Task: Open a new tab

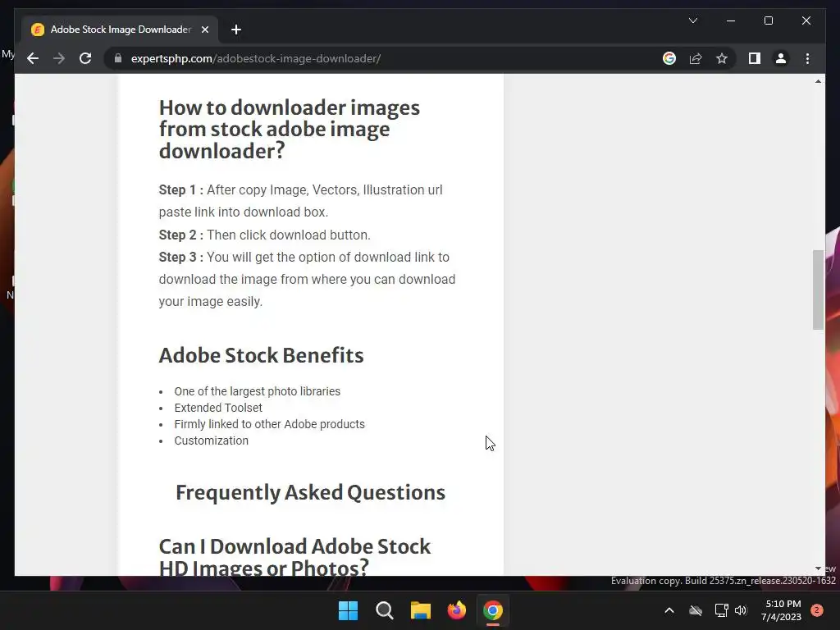Action: (x=236, y=30)
